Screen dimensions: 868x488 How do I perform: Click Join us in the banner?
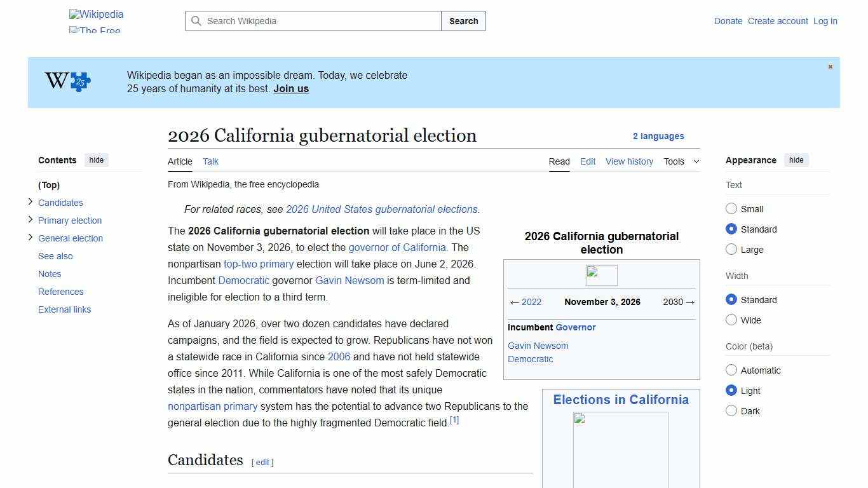[x=290, y=88]
